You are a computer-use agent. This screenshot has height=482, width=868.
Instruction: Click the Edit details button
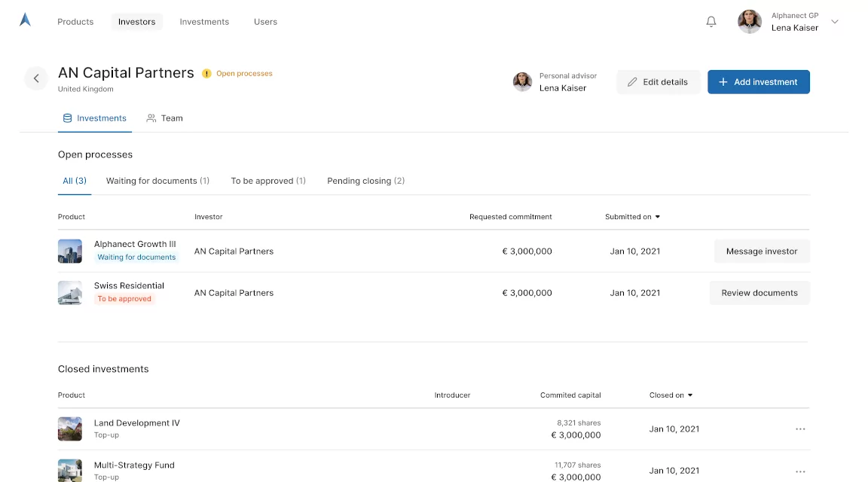click(659, 82)
